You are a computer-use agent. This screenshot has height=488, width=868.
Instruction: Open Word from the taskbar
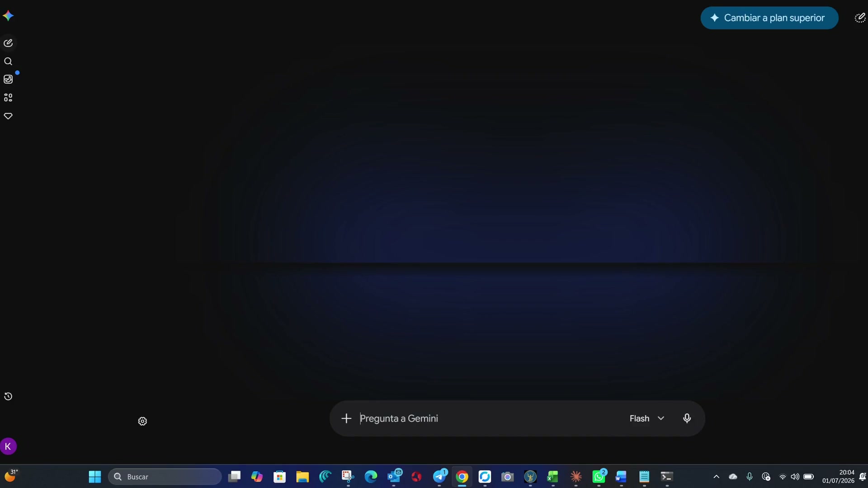(621, 477)
